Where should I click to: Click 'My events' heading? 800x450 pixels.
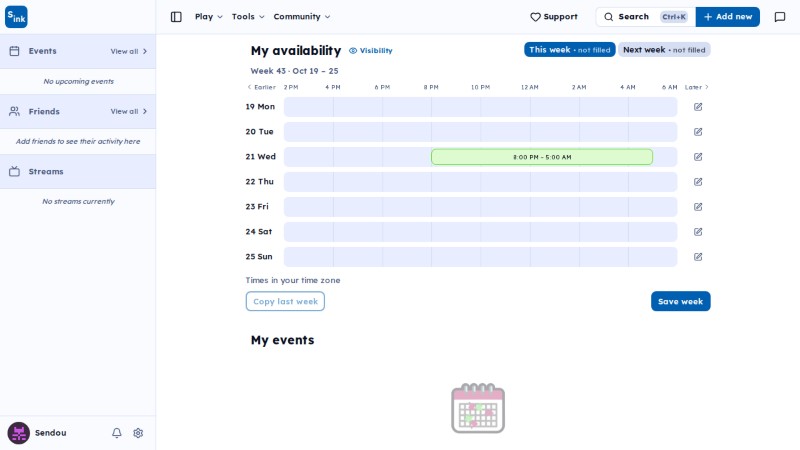(283, 340)
